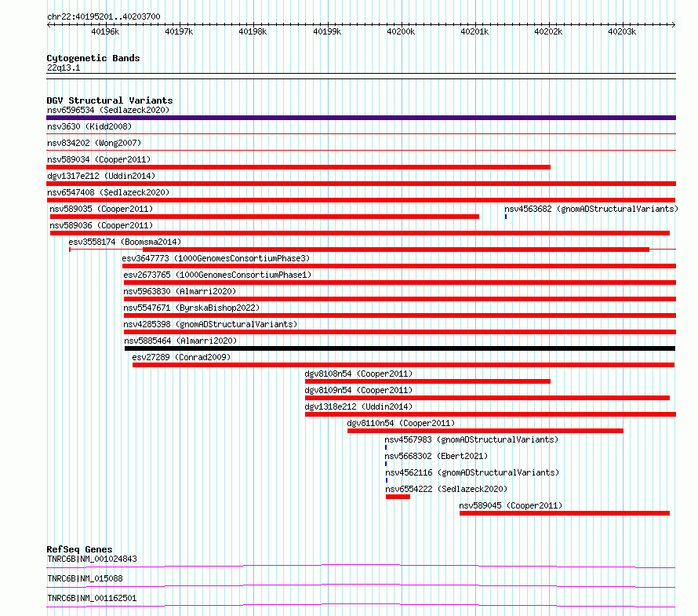This screenshot has width=698, height=616.
Task: Click nsv6547408 (Sedlazeck2020) label
Action: point(108,192)
